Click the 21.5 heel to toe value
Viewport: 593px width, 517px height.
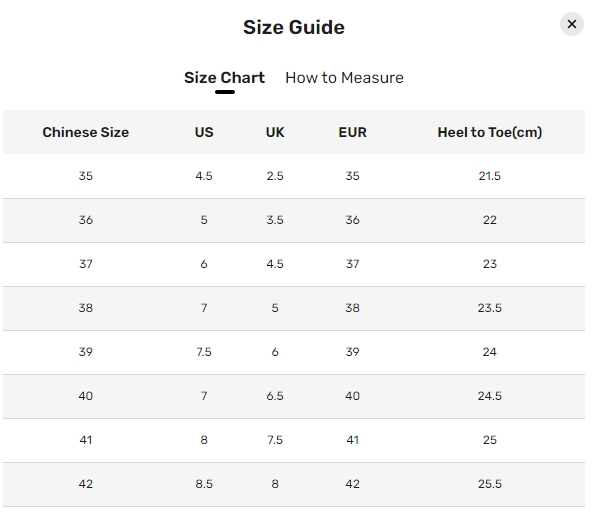click(x=490, y=176)
